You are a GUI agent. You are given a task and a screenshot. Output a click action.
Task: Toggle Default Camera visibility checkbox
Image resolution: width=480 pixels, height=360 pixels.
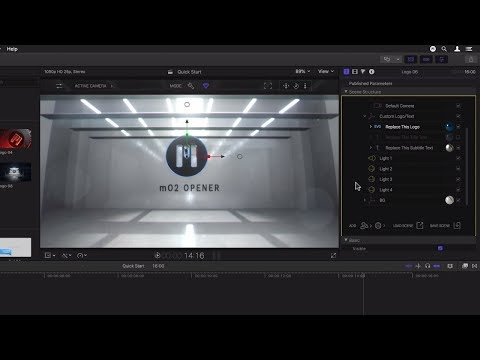click(458, 106)
